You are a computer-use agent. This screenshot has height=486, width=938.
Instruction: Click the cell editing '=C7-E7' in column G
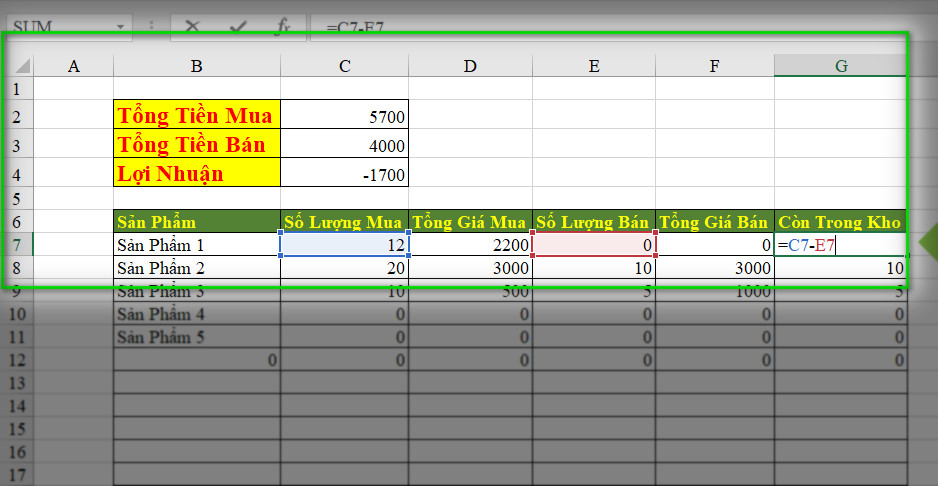point(840,245)
